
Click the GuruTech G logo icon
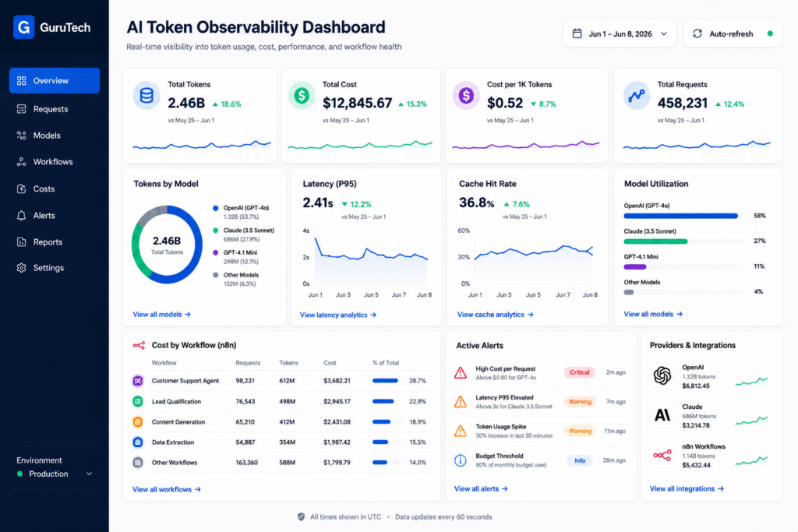[x=23, y=27]
